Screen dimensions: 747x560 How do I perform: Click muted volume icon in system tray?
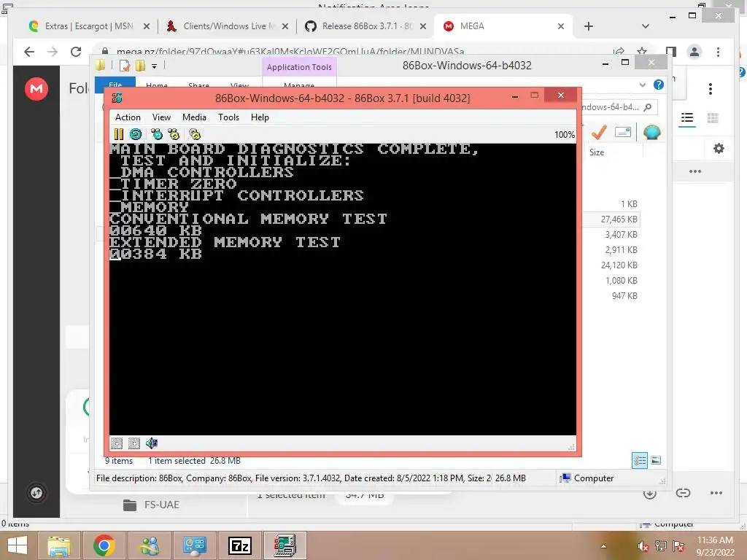coord(643,546)
